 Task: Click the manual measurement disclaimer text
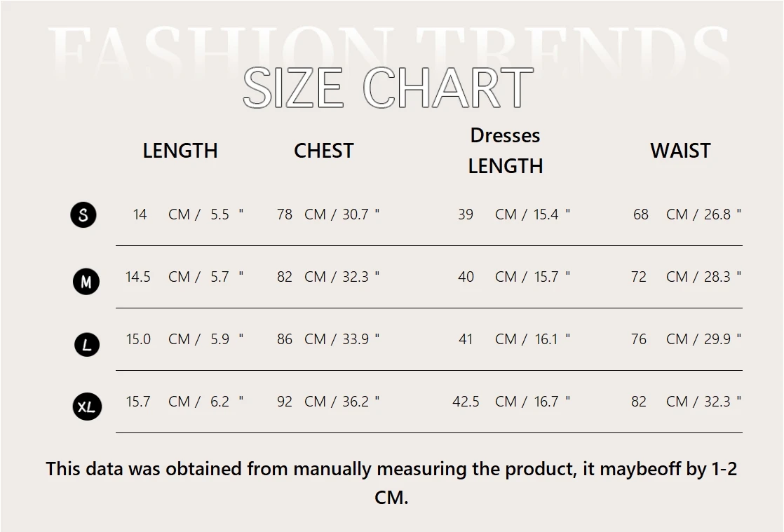(x=391, y=483)
